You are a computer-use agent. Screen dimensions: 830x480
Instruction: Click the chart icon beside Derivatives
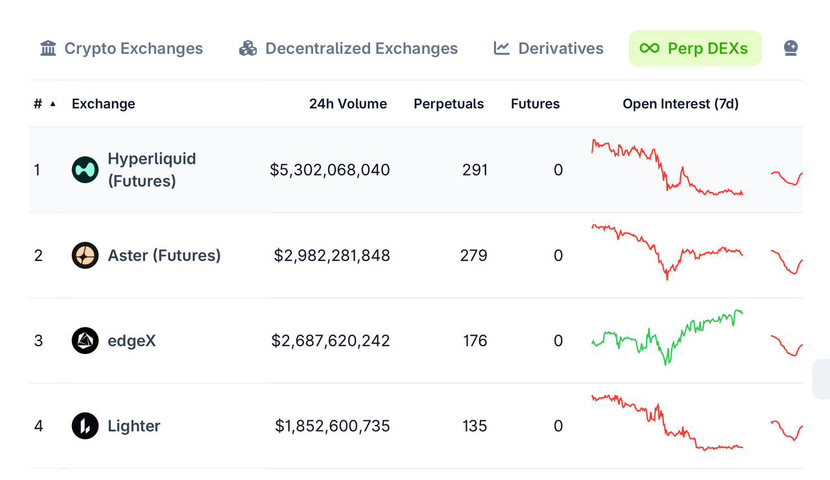pyautogui.click(x=502, y=48)
